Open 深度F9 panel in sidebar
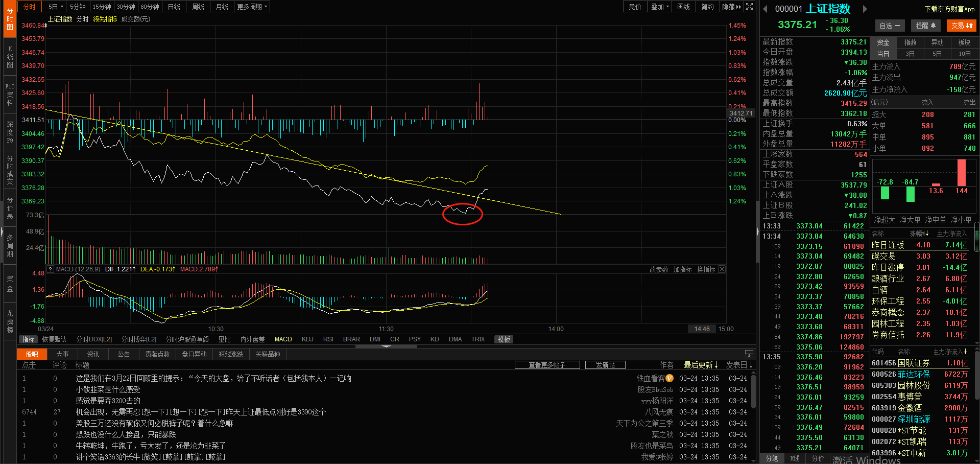Screen dimensions: 980x464 click(10, 132)
